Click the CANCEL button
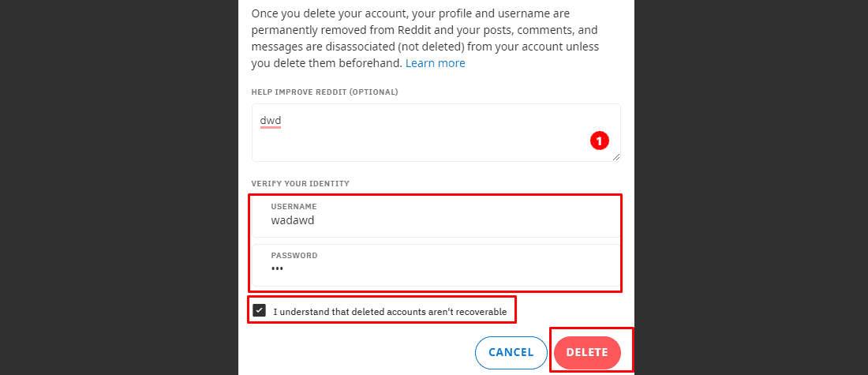The width and height of the screenshot is (868, 375). (x=511, y=352)
